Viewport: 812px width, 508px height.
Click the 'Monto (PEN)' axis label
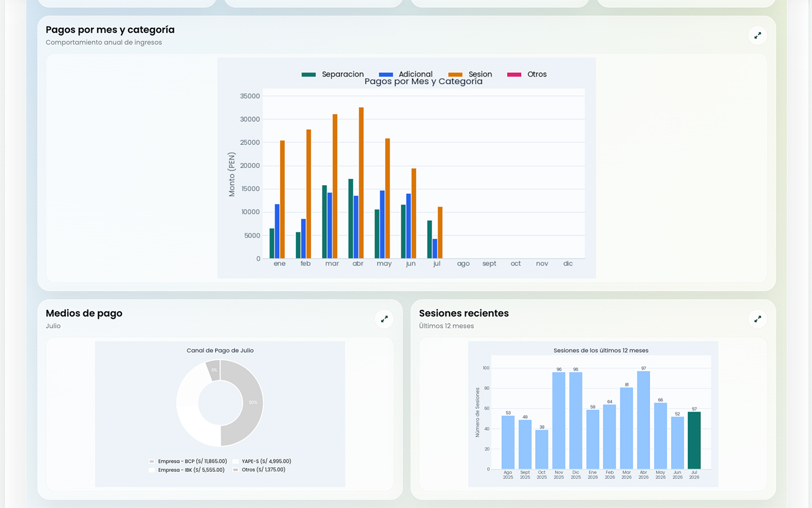232,174
